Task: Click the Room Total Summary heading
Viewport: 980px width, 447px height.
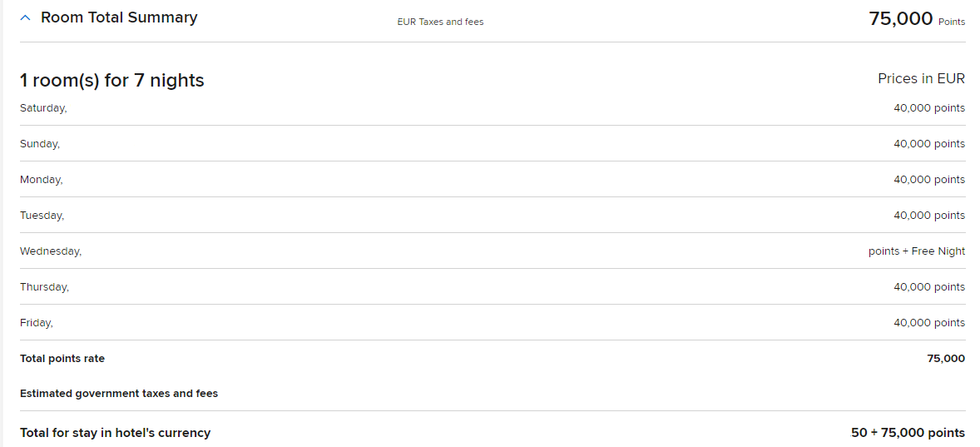Action: tap(119, 17)
